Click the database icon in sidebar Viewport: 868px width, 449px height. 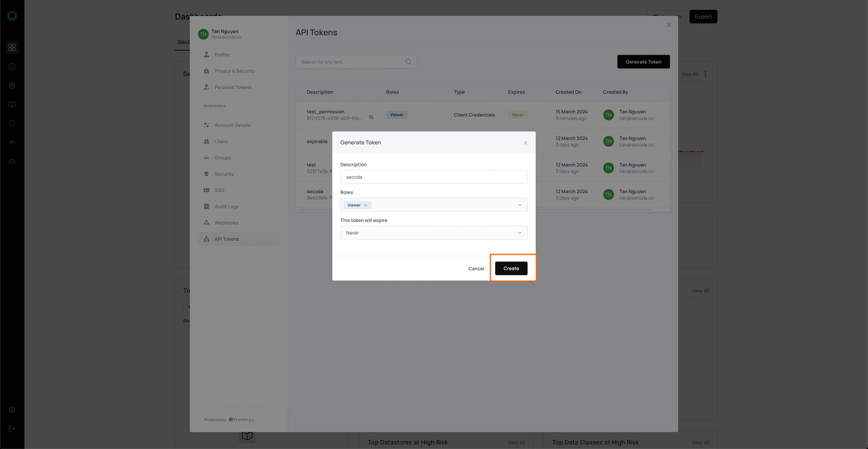tap(12, 86)
